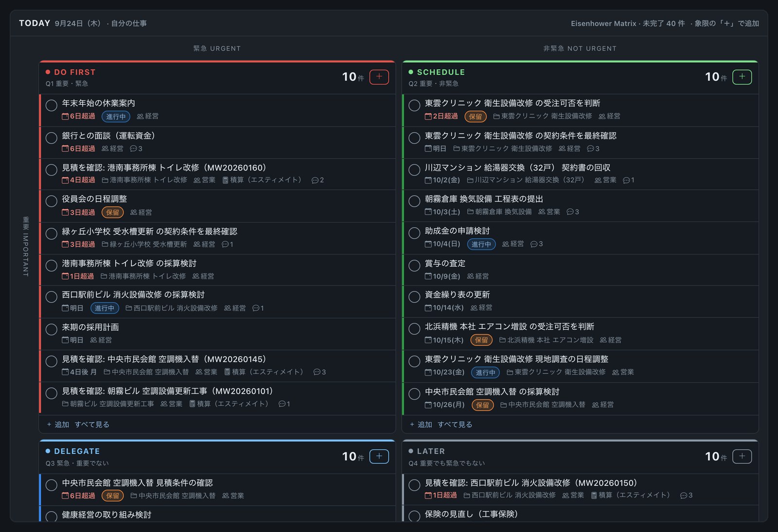
Task: Open comments on 助成金の申請検討 task
Action: coord(533,244)
